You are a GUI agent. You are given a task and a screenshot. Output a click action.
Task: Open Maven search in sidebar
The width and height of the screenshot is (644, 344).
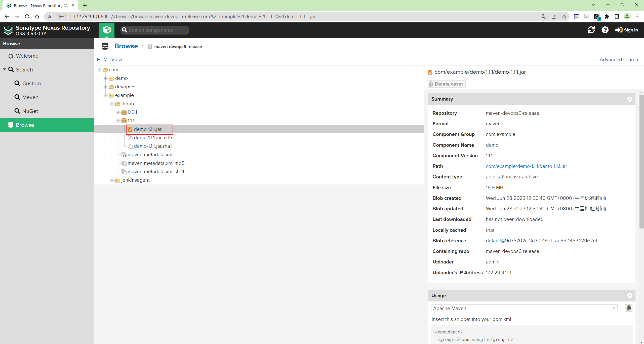30,97
